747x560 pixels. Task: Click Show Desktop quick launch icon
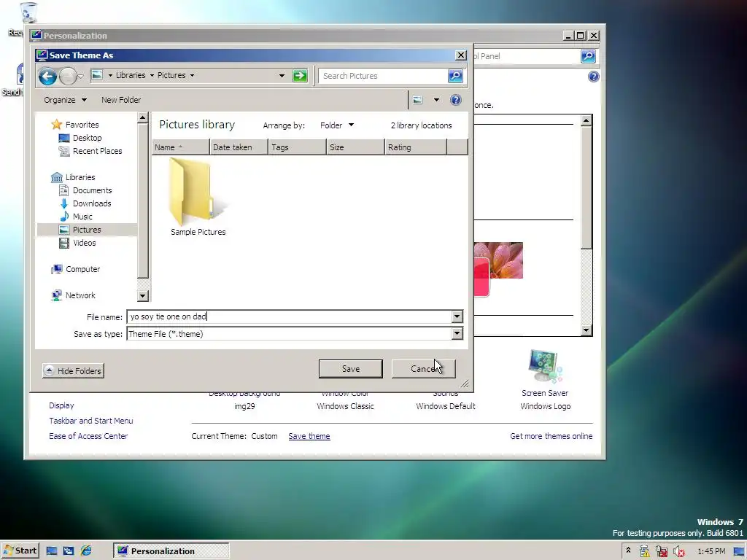tap(52, 551)
